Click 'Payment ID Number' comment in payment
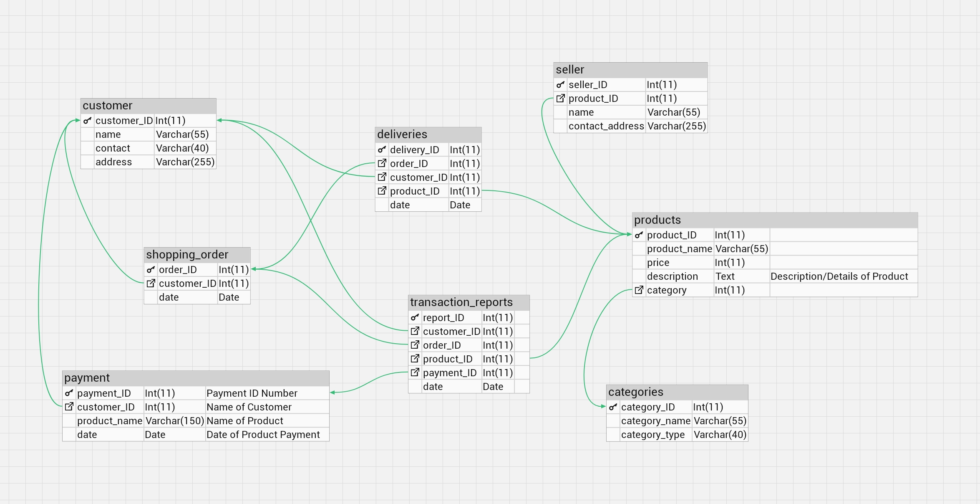This screenshot has height=504, width=980. (252, 393)
